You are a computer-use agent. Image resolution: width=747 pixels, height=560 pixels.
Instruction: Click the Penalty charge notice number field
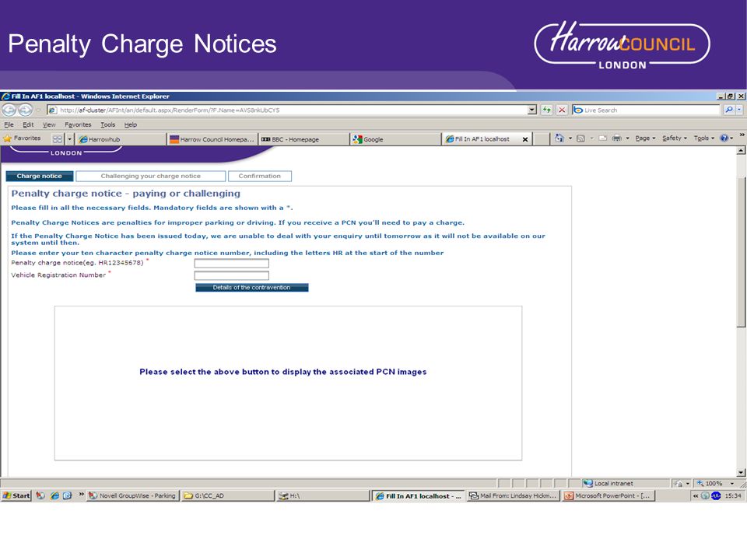(232, 264)
